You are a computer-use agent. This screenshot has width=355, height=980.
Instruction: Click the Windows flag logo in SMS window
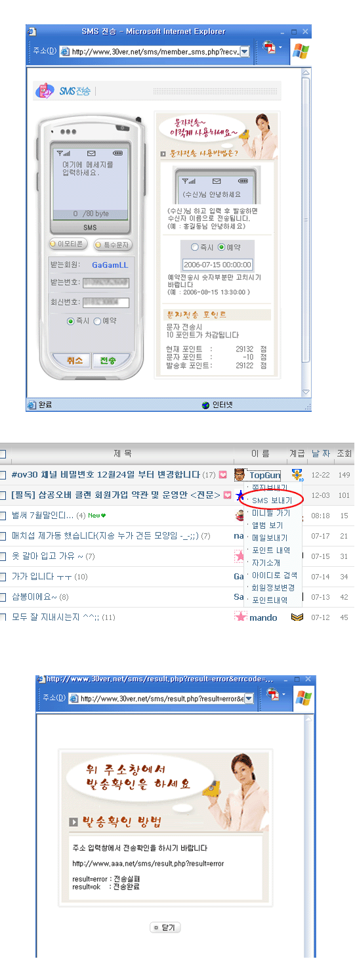[x=301, y=50]
